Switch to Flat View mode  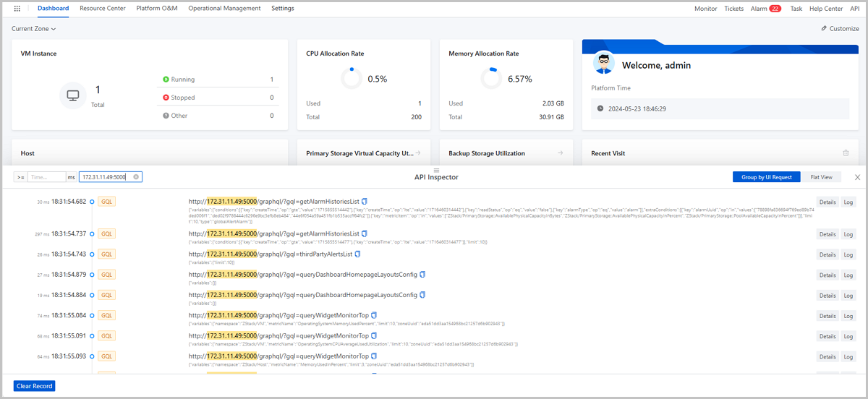[x=821, y=177]
